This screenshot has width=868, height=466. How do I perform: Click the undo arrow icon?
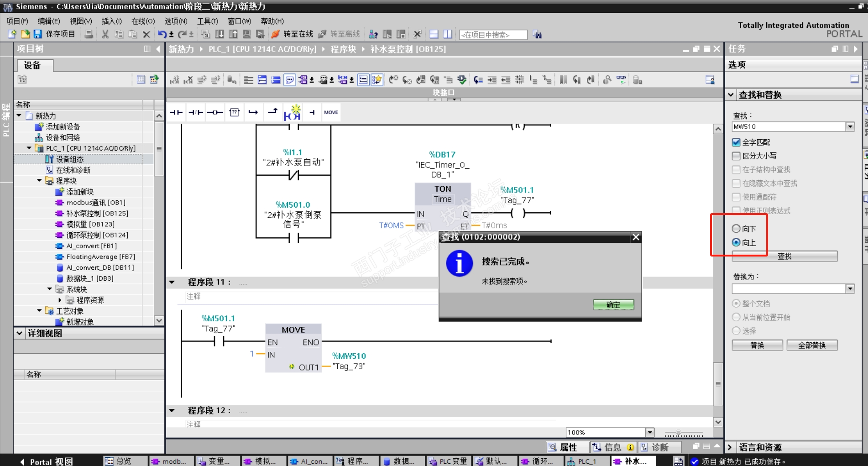162,34
